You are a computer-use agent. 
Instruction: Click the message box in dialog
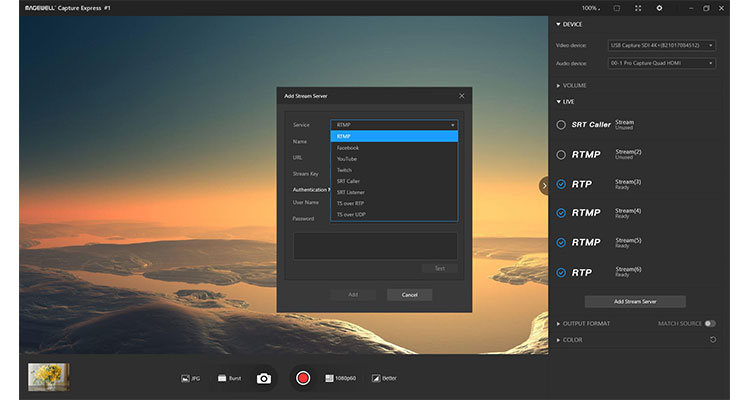pyautogui.click(x=375, y=246)
